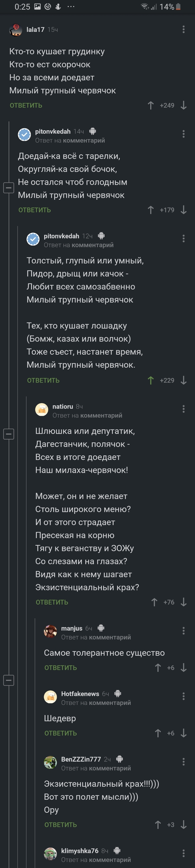195x868 pixels.
Task: Upvote lala17's poem with the up arrow
Action: point(151,106)
